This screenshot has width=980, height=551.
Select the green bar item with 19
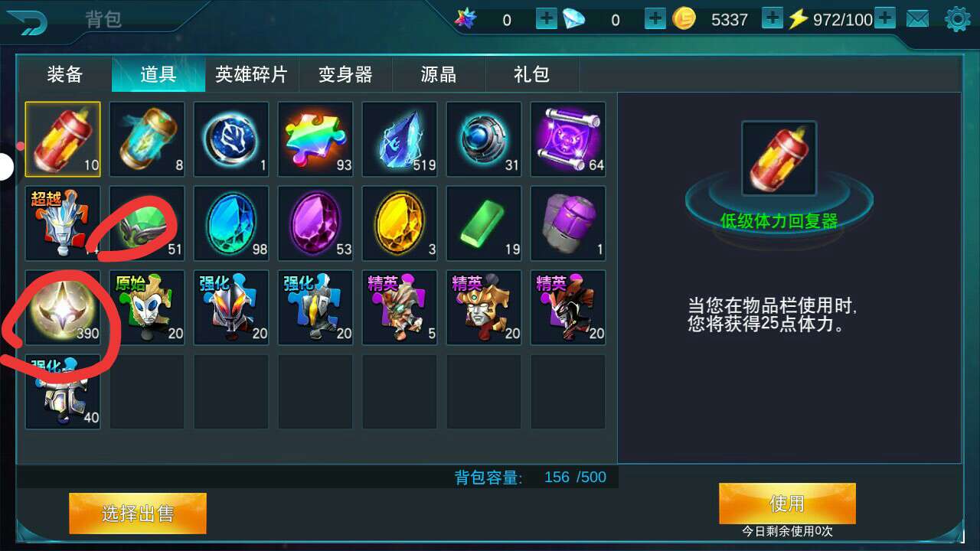(x=484, y=223)
